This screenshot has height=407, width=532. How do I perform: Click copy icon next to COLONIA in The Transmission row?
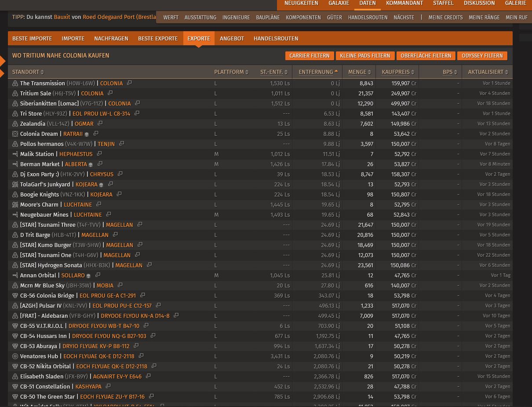(x=129, y=83)
